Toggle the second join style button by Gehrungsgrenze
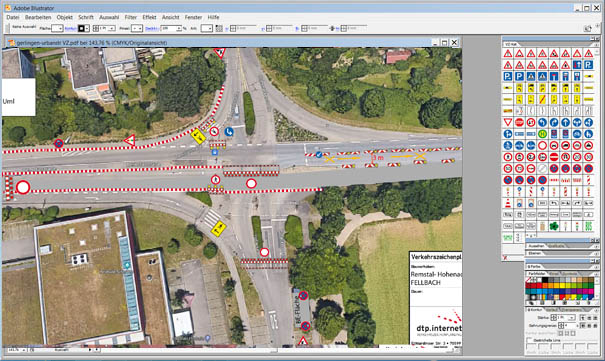This screenshot has width=605, height=361. pyautogui.click(x=589, y=326)
